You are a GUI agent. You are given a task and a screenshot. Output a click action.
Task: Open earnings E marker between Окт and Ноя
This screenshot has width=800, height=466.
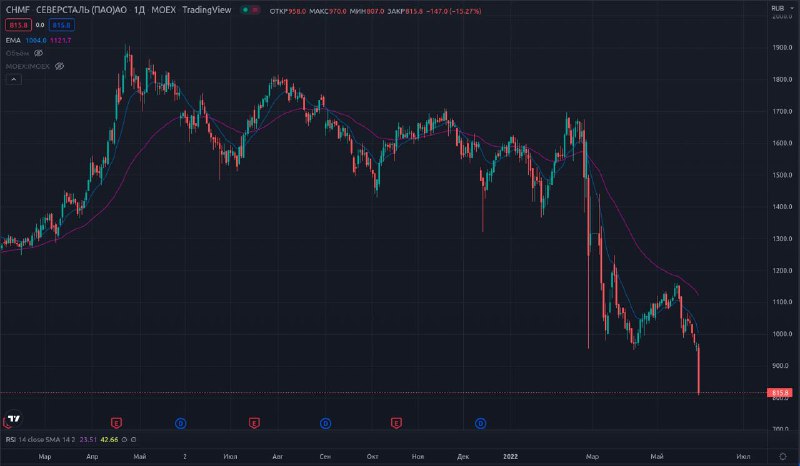396,423
